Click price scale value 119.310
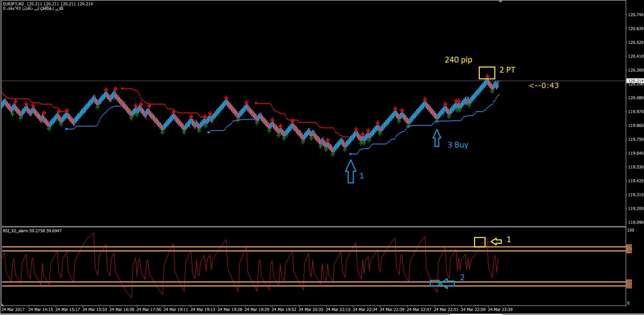This screenshot has height=315, width=644. pos(636,195)
